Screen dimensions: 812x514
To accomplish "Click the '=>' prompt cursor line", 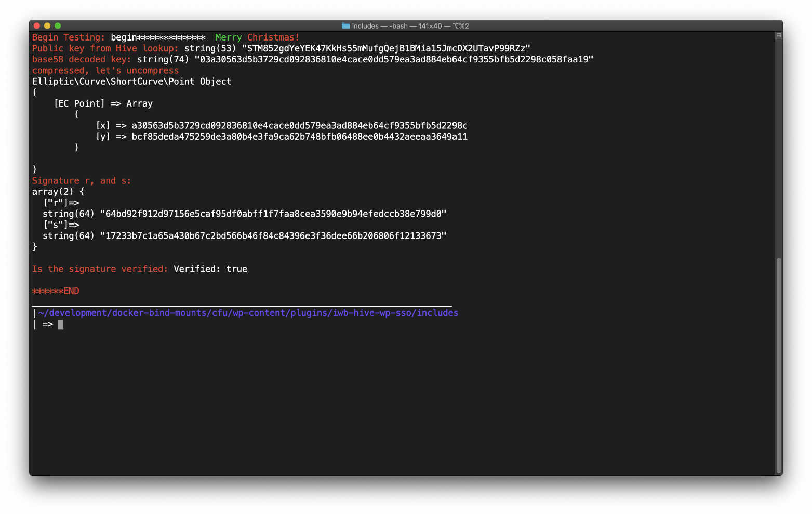I will (x=48, y=324).
